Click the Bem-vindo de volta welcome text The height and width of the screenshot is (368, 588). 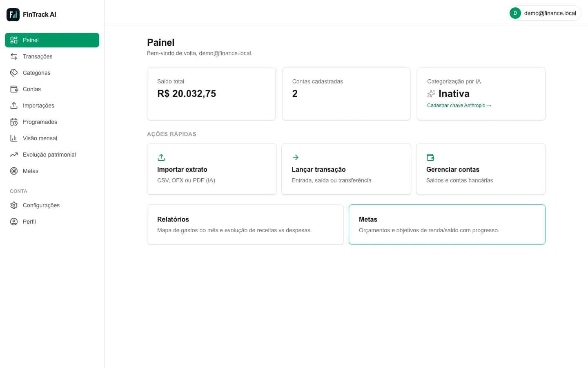point(200,53)
